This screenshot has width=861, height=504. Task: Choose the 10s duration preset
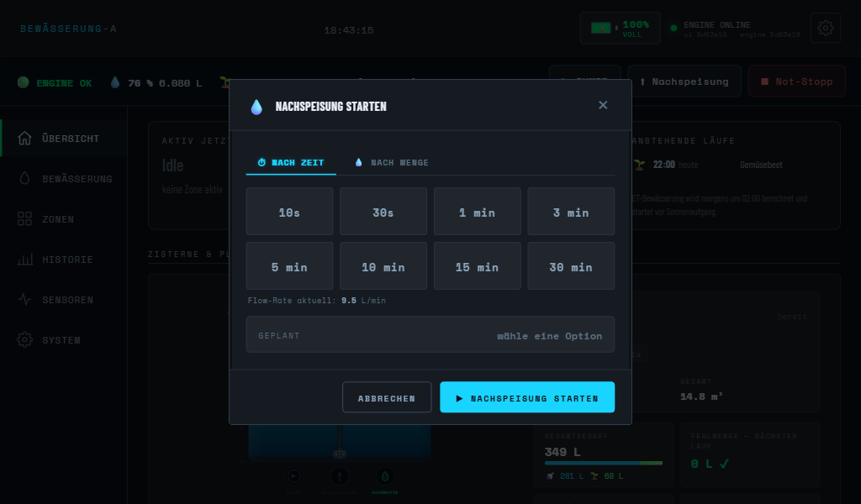pyautogui.click(x=289, y=212)
